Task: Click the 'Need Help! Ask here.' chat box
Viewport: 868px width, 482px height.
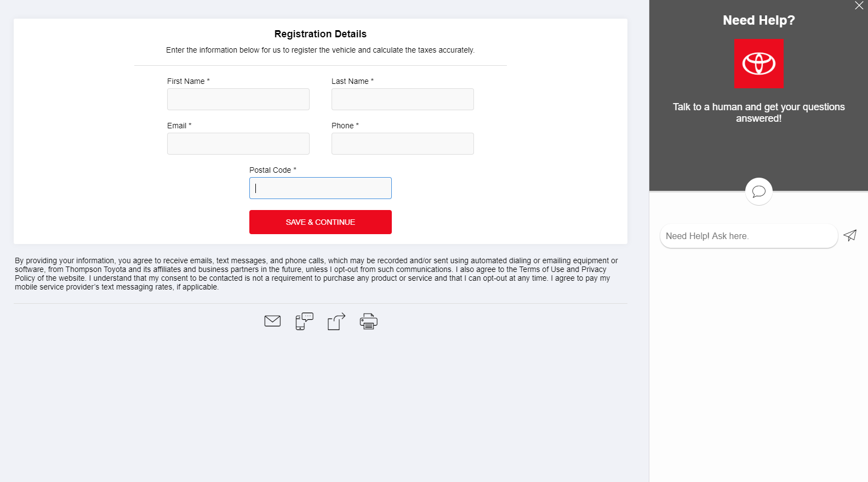Action: [x=749, y=236]
